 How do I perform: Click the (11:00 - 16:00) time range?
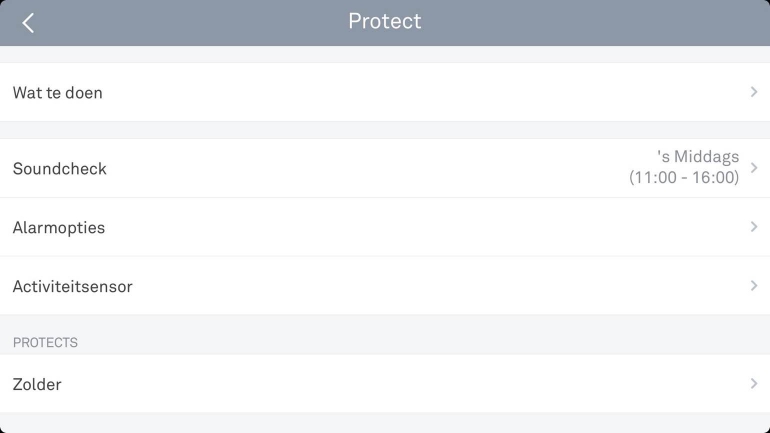[x=684, y=178]
